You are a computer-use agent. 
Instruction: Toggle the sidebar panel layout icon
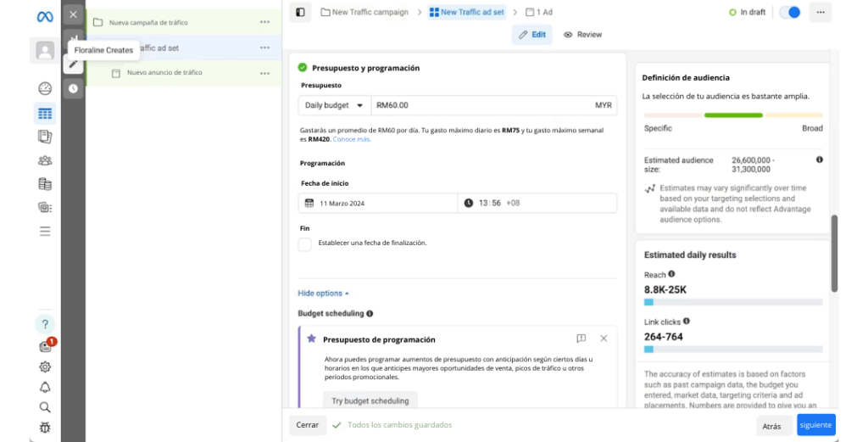[x=299, y=12]
